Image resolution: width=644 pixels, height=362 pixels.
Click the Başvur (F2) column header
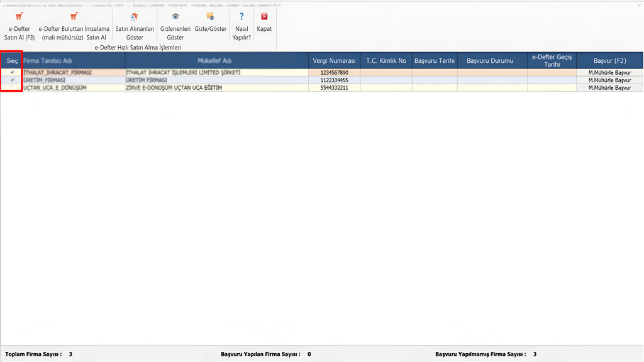point(609,61)
